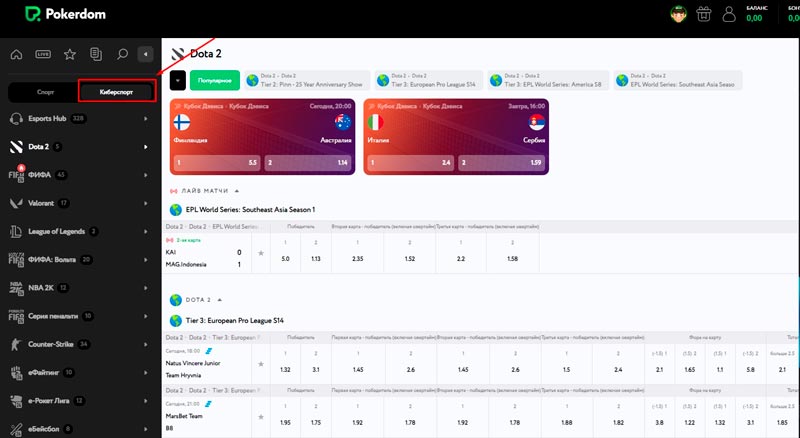The width and height of the screenshot is (800, 438).
Task: Click the home icon in the sidebar
Action: tap(16, 54)
